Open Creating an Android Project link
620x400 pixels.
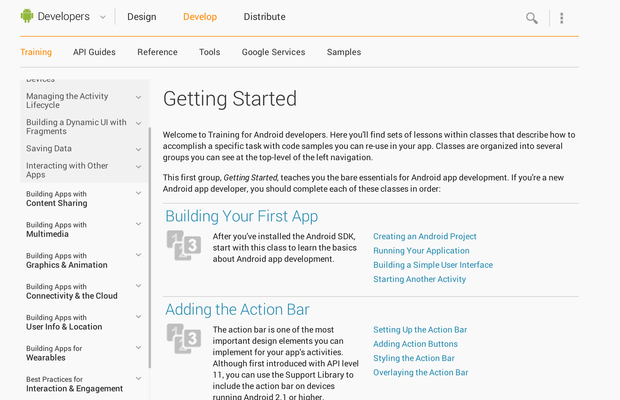[424, 237]
